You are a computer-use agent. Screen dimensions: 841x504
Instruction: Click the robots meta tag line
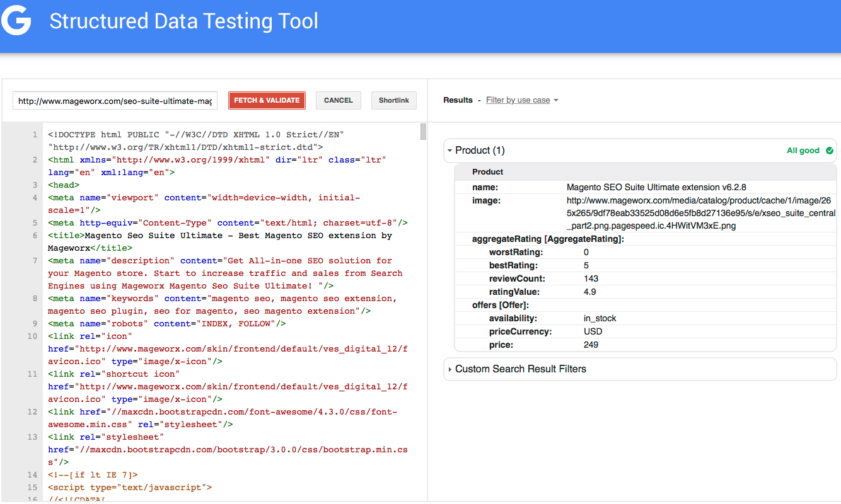point(167,324)
